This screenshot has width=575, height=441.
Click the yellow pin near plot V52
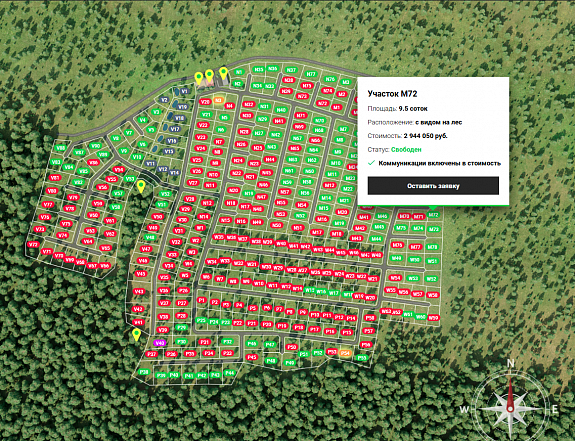141,186
